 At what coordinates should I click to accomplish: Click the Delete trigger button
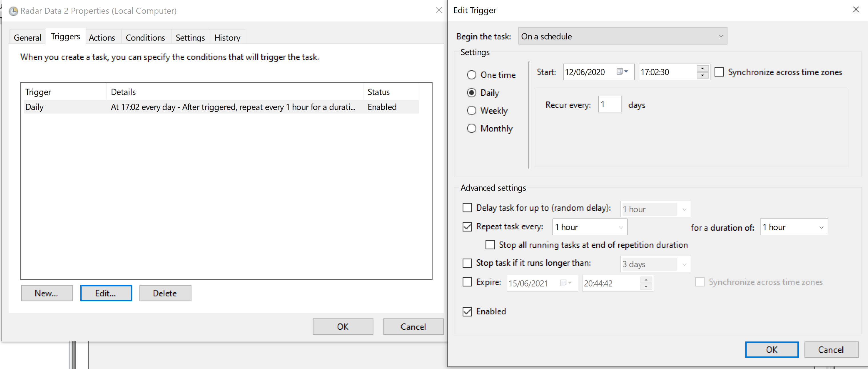pyautogui.click(x=165, y=293)
